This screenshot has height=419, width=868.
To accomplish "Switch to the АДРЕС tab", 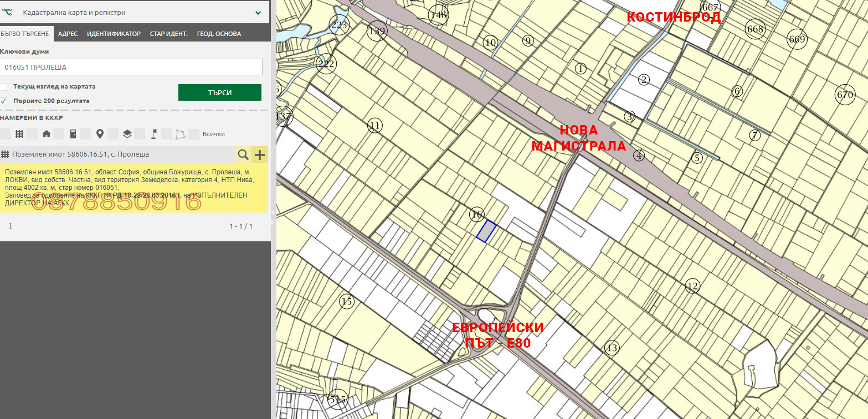I will (68, 34).
